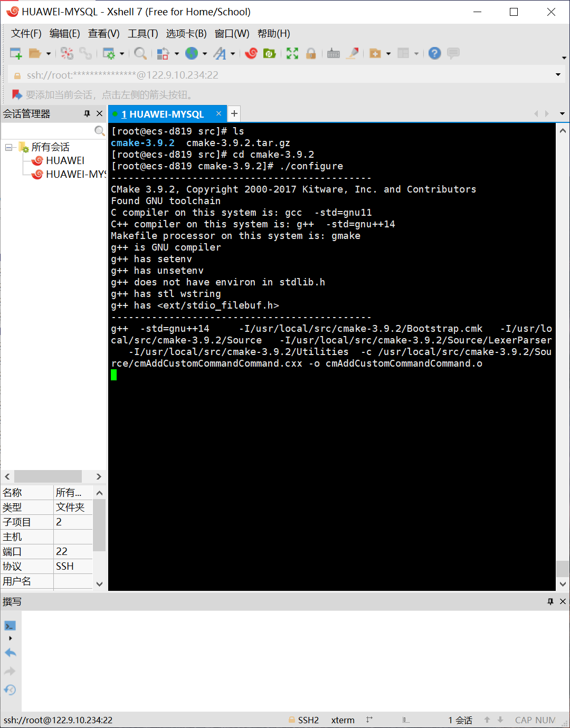Screen dimensions: 570x728
Task: Close the HUAWEI-MYSQL tab
Action: (x=218, y=113)
